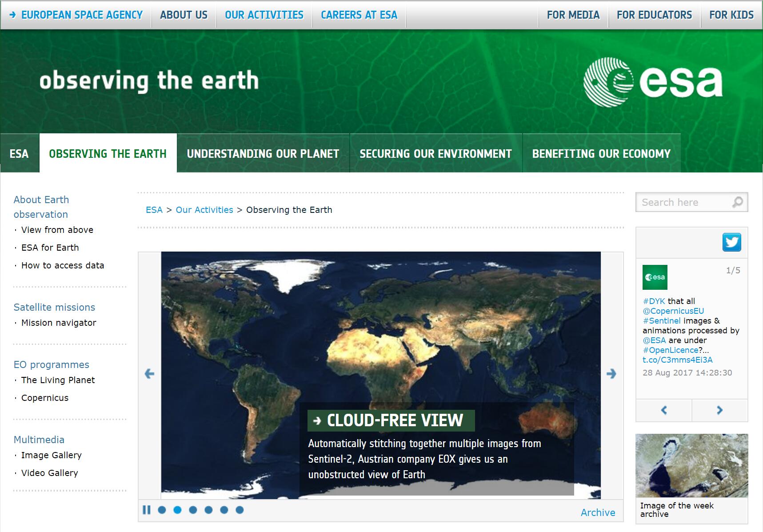Switch to Securing Our Environment tab
The image size is (763, 532).
pos(436,153)
